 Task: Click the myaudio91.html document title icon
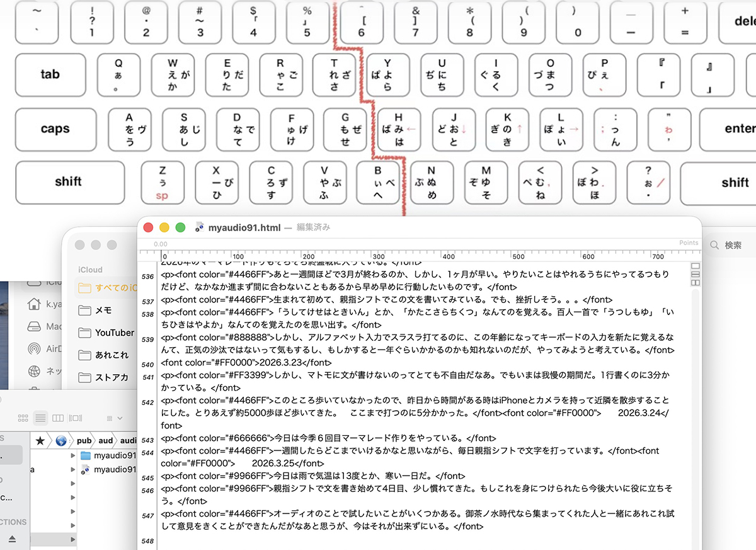[x=200, y=227]
